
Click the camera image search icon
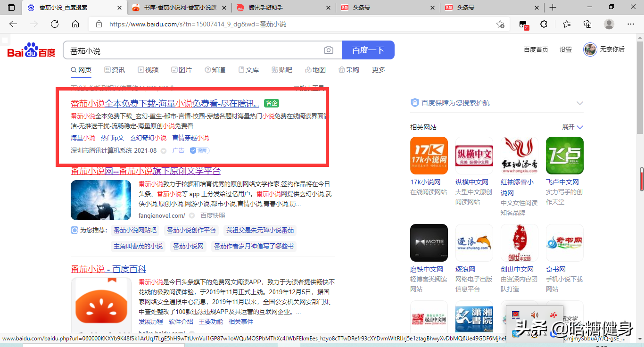[x=329, y=50]
